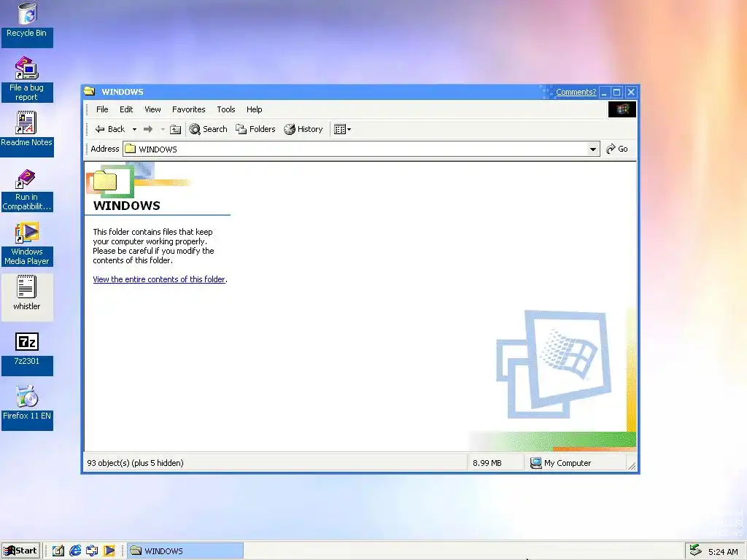The height and width of the screenshot is (560, 747).
Task: Open the Tools menu
Action: [x=226, y=109]
